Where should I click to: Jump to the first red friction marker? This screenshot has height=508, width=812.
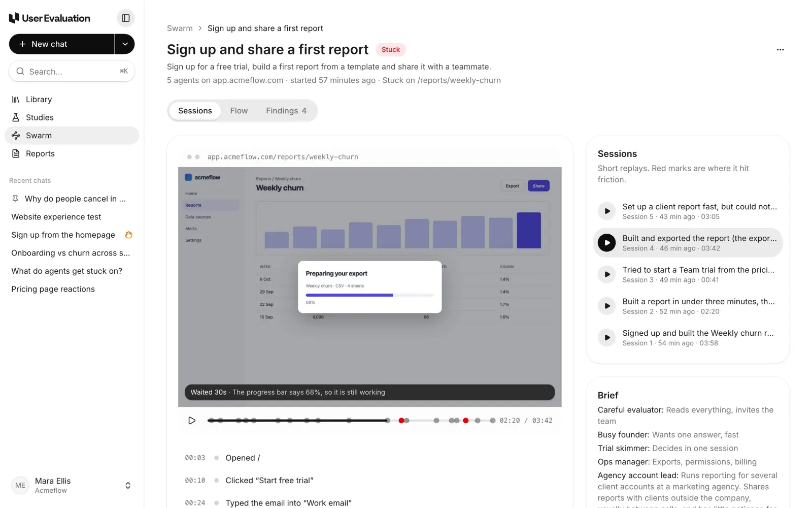[401, 421]
